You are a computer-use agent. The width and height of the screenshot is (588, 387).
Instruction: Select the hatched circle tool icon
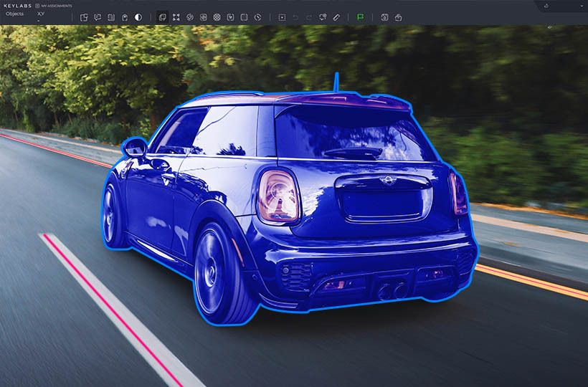click(217, 17)
